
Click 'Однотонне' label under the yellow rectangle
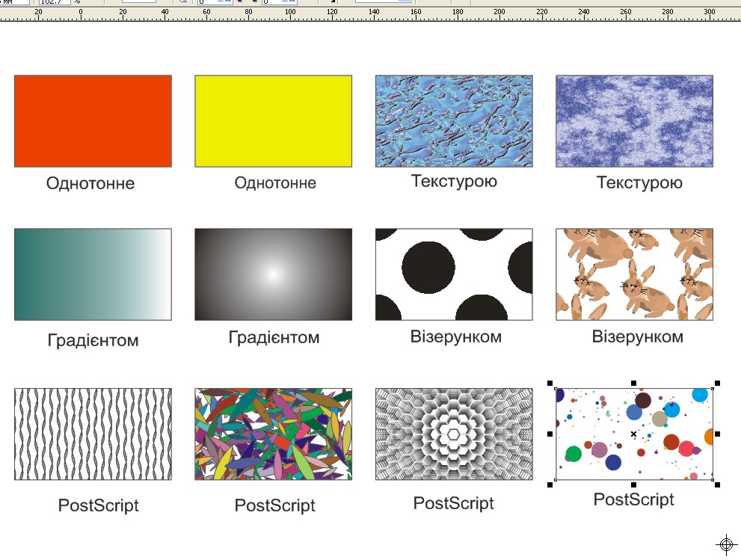[x=275, y=183]
